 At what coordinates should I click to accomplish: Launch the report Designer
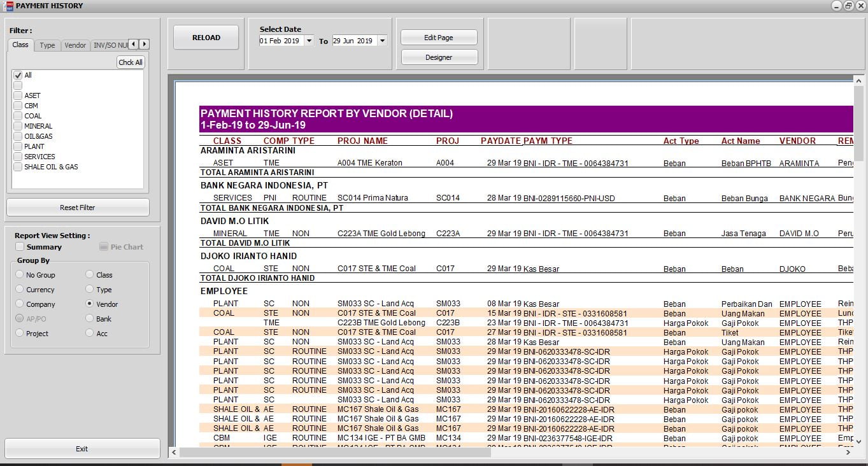[439, 57]
